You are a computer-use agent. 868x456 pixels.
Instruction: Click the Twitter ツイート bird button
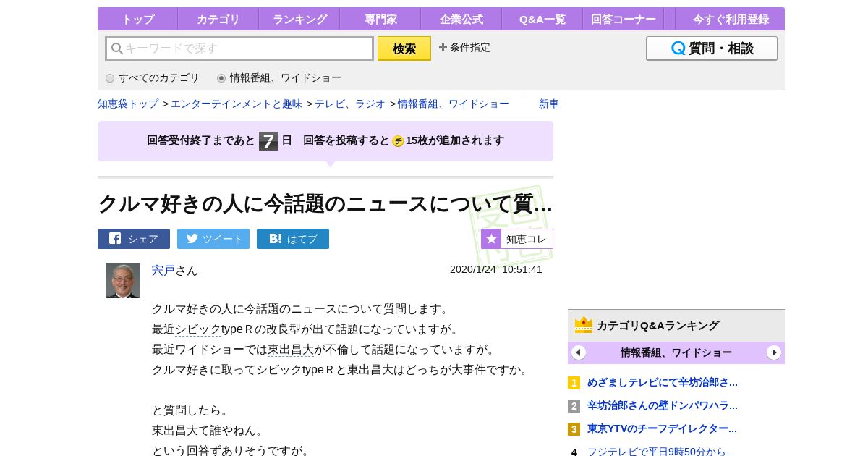click(213, 239)
